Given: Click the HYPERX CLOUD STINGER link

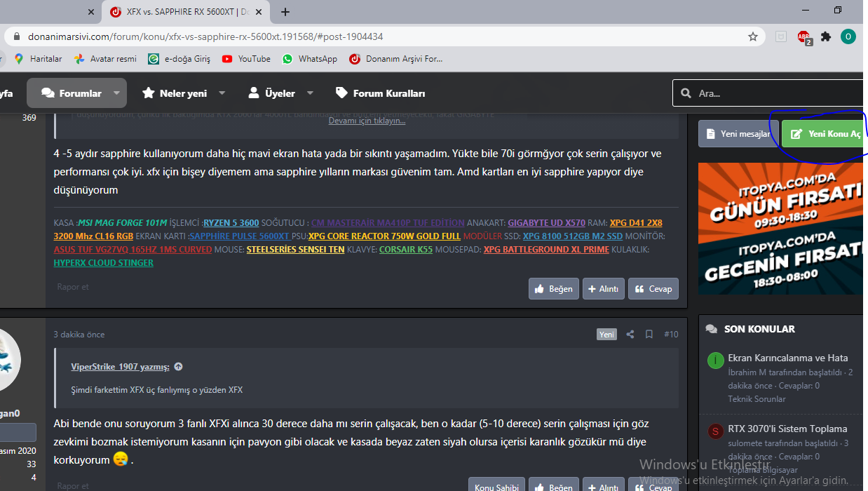Looking at the screenshot, I should click(x=104, y=262).
